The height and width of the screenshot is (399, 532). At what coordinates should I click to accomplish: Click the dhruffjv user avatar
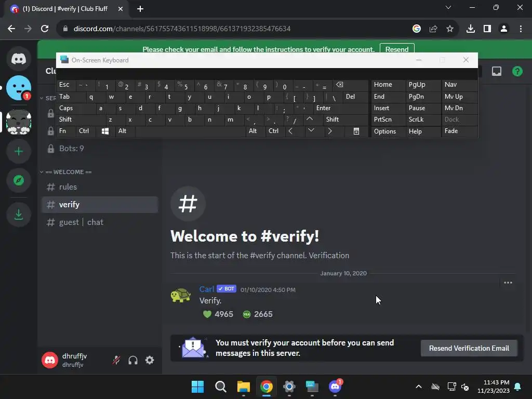point(50,360)
